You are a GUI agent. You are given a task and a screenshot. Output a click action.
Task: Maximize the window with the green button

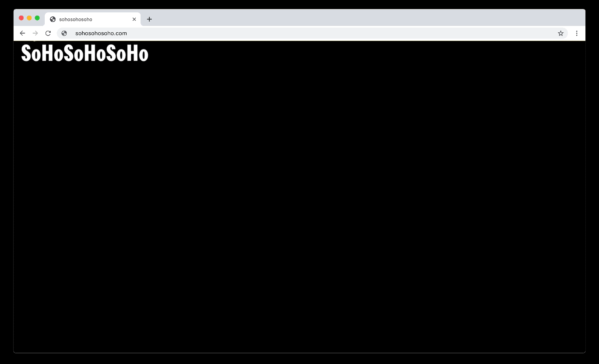click(37, 18)
